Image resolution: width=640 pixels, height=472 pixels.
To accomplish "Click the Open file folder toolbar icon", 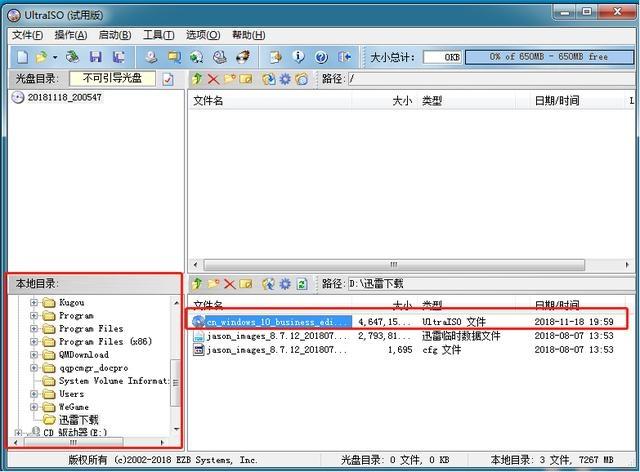I will click(x=41, y=57).
